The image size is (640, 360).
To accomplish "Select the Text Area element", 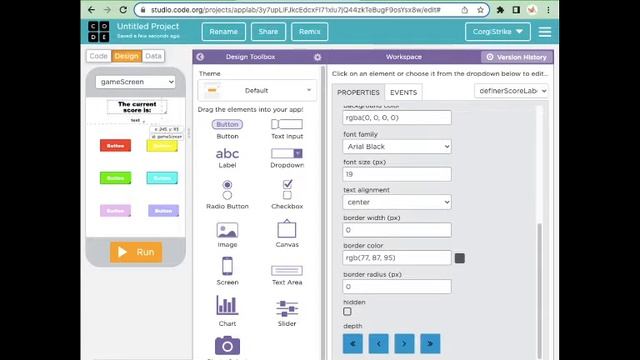I will tap(287, 275).
